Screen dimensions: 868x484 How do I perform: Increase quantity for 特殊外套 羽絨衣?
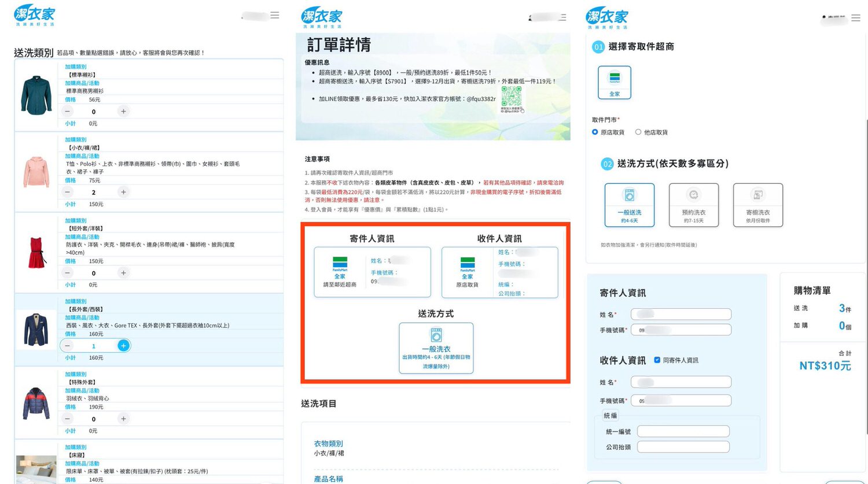click(123, 418)
